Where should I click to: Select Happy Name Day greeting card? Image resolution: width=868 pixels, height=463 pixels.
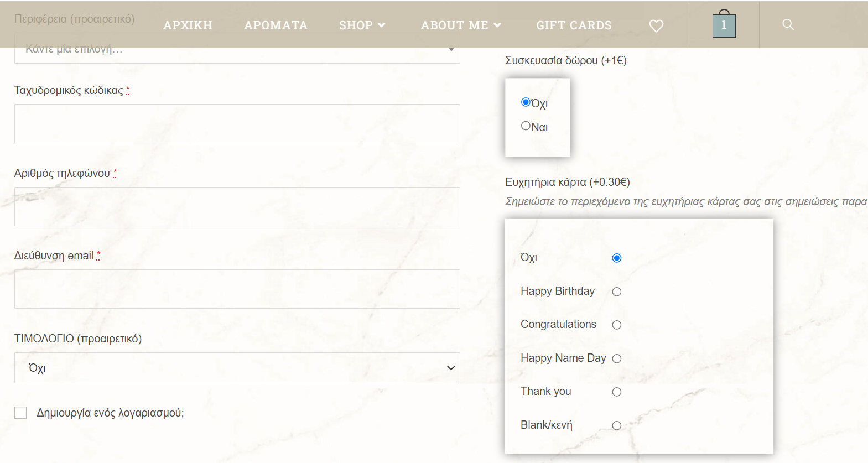coord(616,358)
